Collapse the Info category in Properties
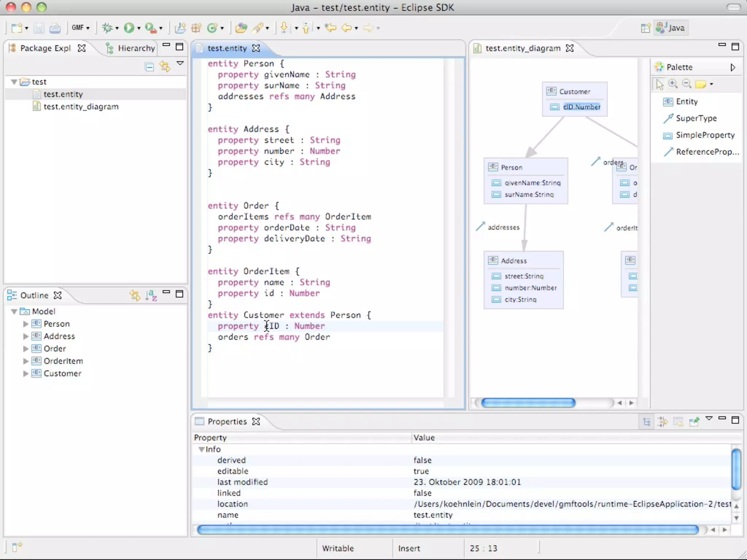Viewport: 747px width, 560px height. point(201,449)
